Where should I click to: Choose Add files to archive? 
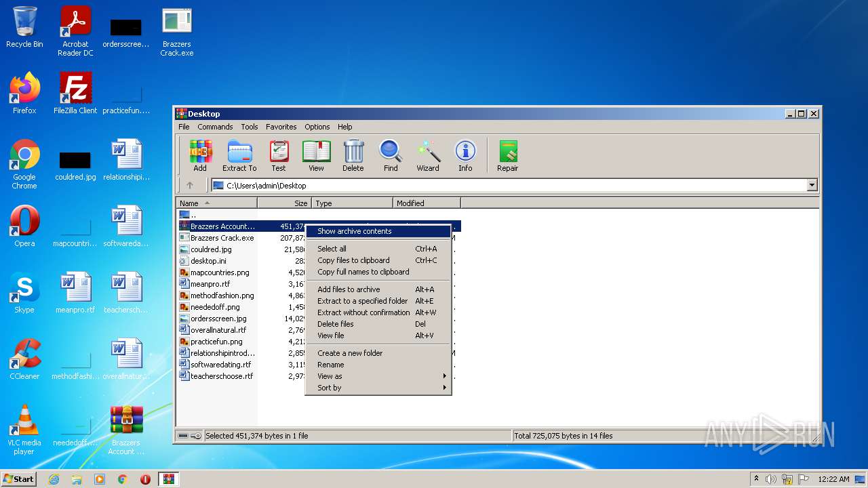pos(378,289)
